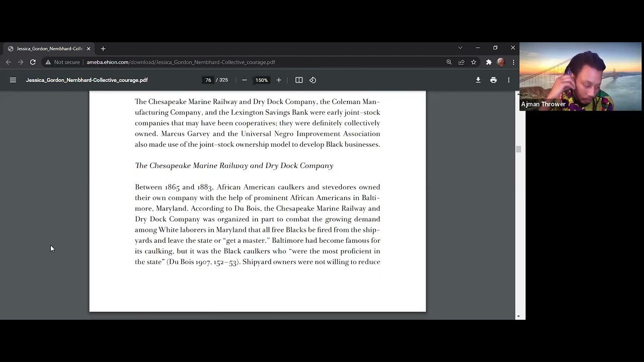644x362 pixels.
Task: Click the Ajman Thrower name label
Action: point(543,104)
